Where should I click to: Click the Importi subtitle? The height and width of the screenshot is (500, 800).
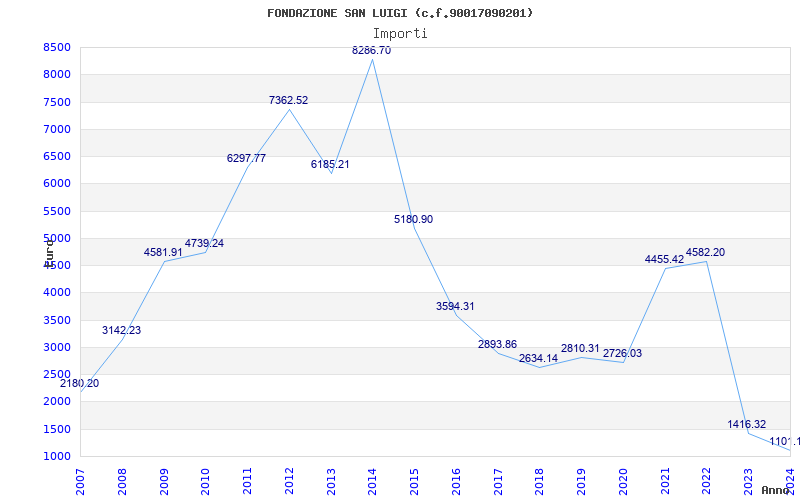coord(400,34)
